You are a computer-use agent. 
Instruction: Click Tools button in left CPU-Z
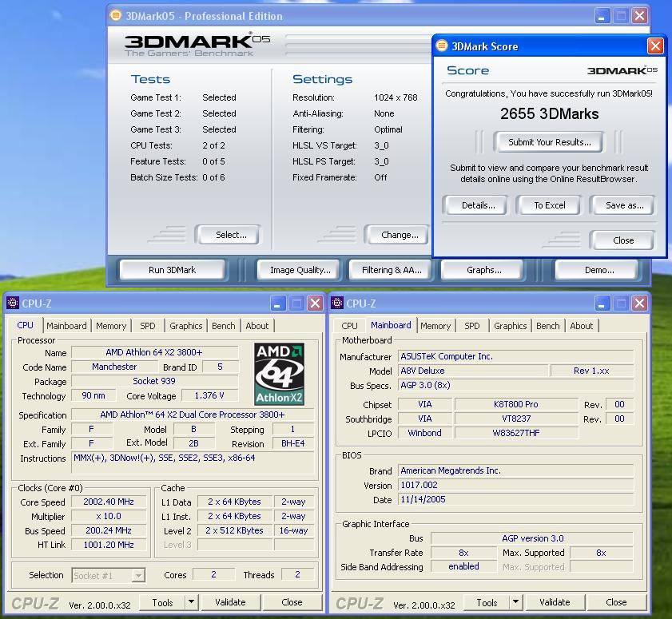pos(162,602)
